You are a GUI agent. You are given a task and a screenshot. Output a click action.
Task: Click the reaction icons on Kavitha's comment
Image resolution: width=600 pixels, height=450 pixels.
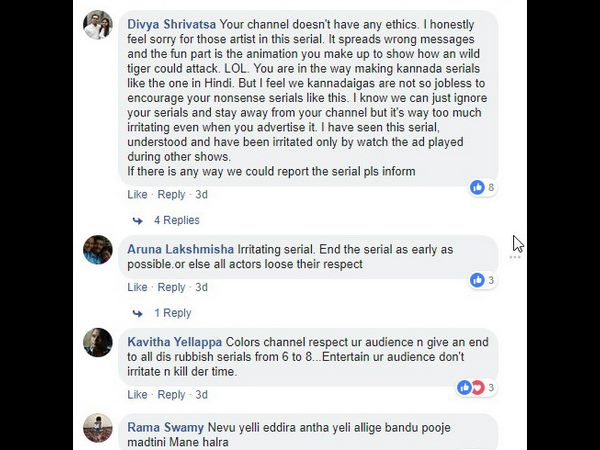click(470, 387)
